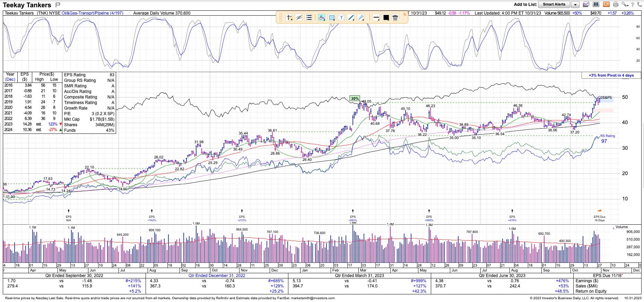Click the orange pattern recognition icon
This screenshot has height=302, width=644.
[606, 5]
